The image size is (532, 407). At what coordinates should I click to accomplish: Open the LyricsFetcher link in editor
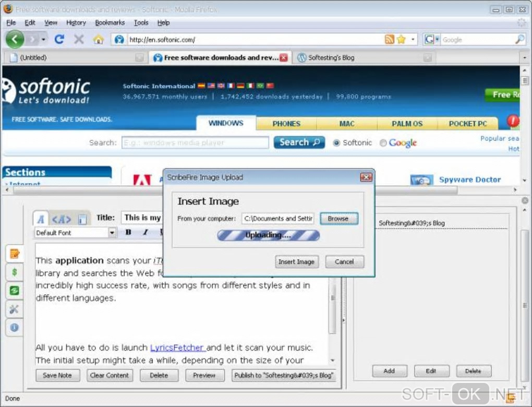(x=177, y=348)
